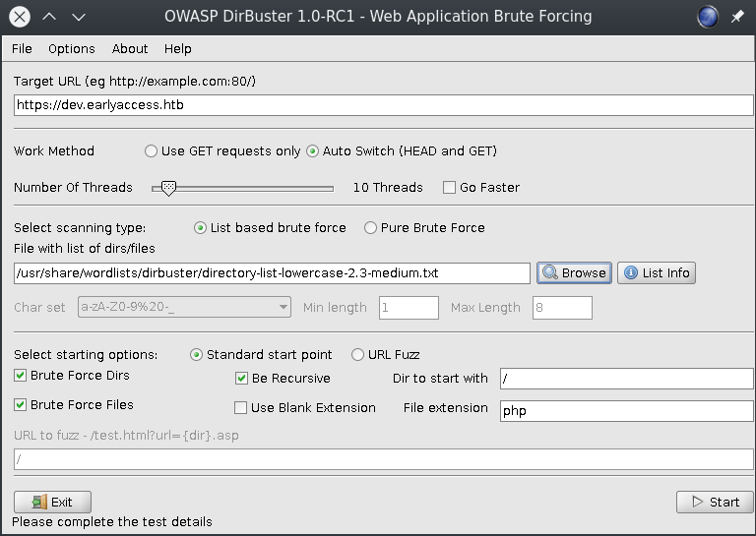Open the Options menu
Image resolution: width=756 pixels, height=536 pixels.
pyautogui.click(x=72, y=49)
